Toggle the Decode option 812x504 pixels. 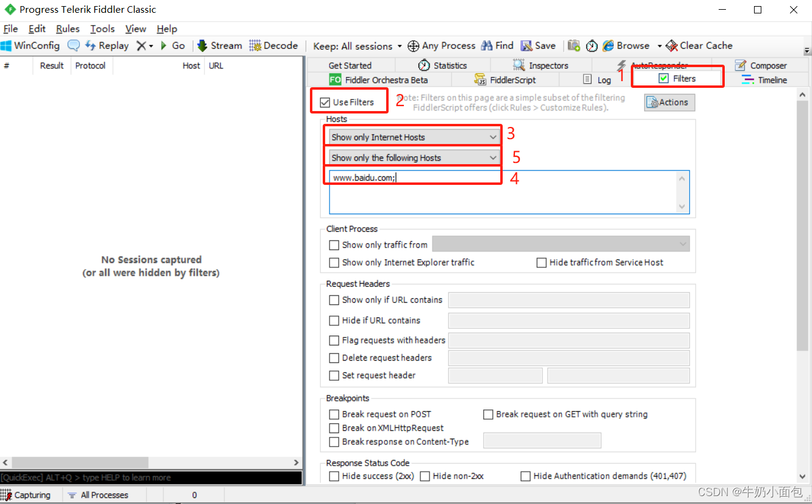point(274,45)
